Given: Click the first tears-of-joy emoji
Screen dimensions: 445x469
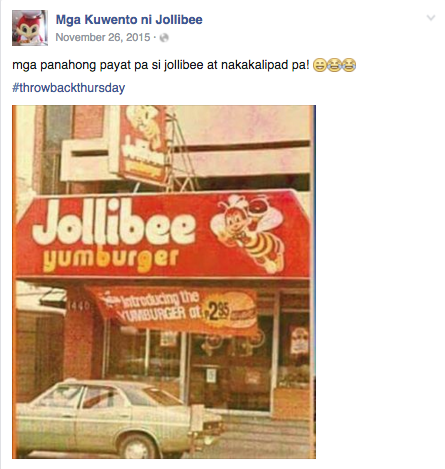Looking at the screenshot, I should pos(334,65).
